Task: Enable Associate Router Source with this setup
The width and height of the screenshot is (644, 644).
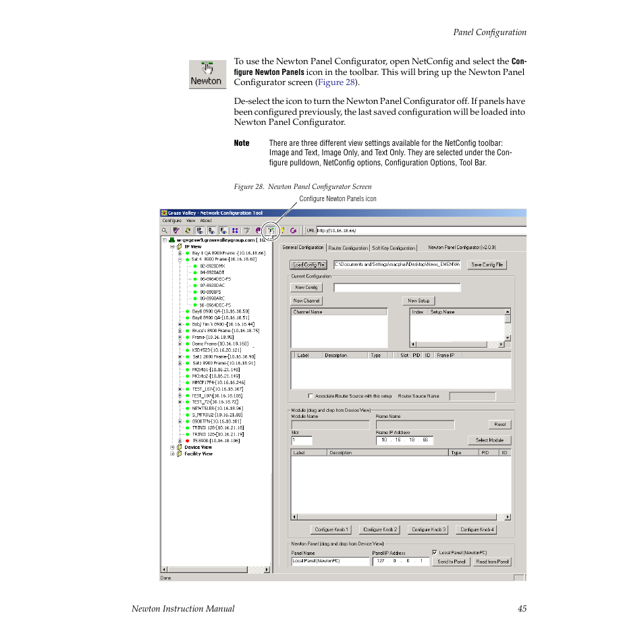Action: click(309, 396)
